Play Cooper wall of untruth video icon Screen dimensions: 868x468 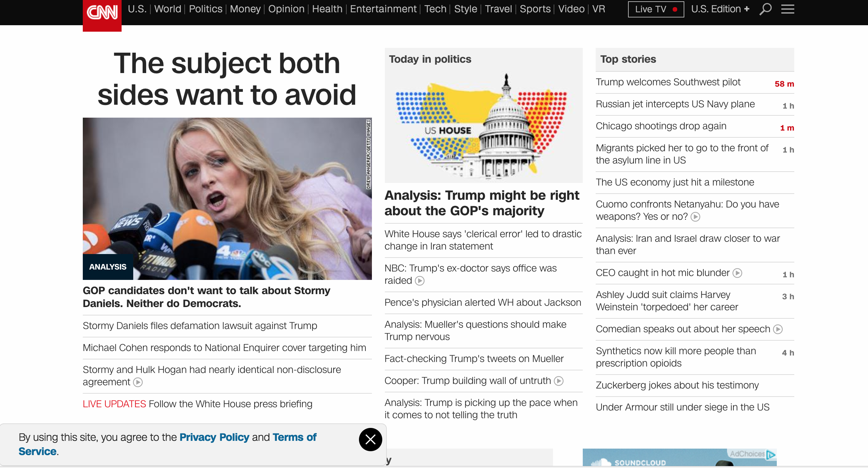pos(559,381)
